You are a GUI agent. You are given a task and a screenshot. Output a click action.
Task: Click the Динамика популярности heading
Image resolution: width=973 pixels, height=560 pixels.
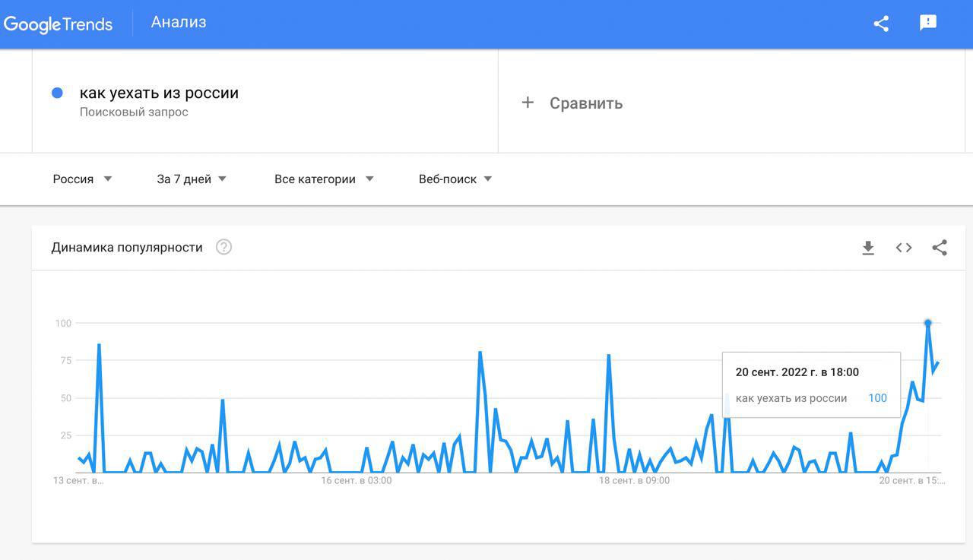coord(127,248)
